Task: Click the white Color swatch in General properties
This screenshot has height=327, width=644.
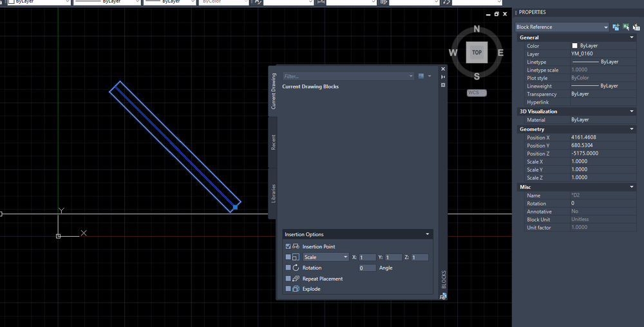Action: point(574,46)
